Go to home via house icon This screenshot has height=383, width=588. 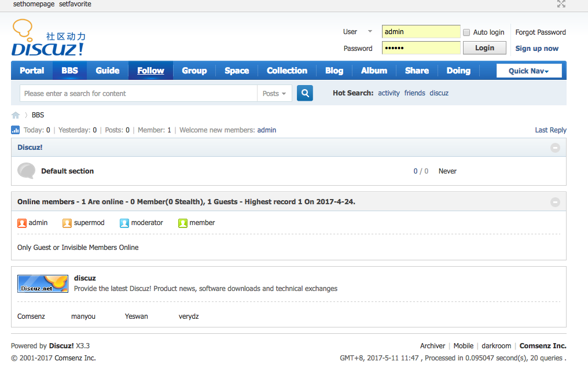tap(16, 115)
